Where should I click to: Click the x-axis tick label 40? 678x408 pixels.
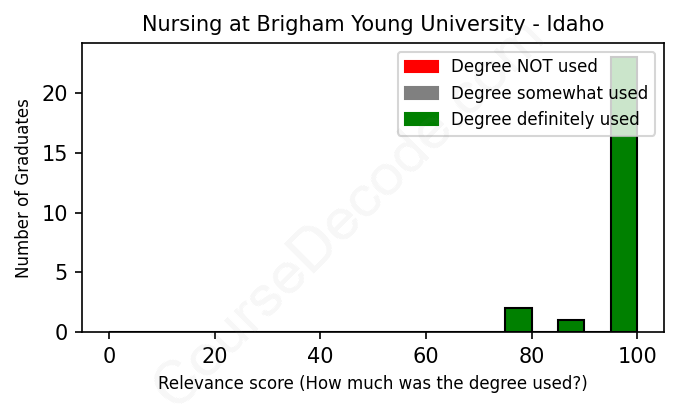[x=319, y=355]
